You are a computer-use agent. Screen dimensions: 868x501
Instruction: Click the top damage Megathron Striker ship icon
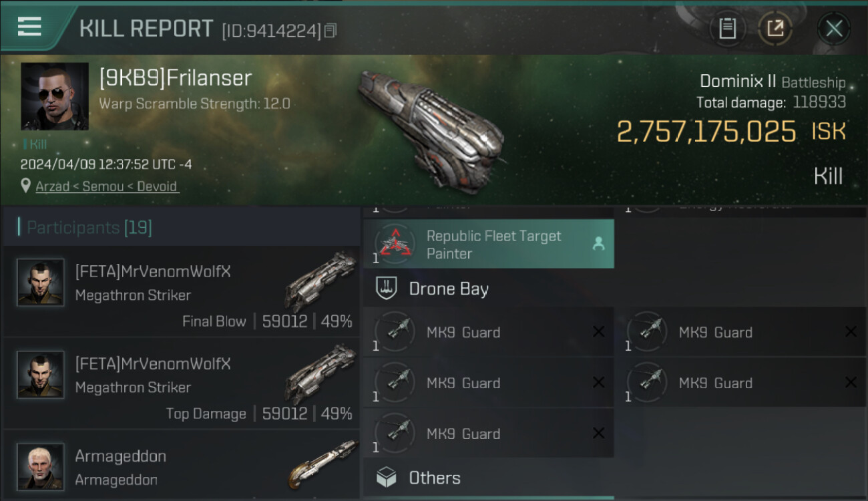tap(321, 374)
